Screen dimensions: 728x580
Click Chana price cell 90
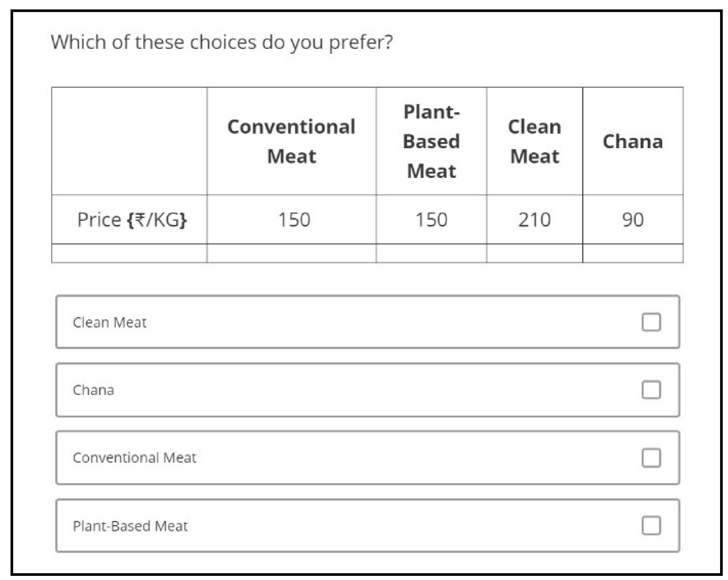point(633,219)
